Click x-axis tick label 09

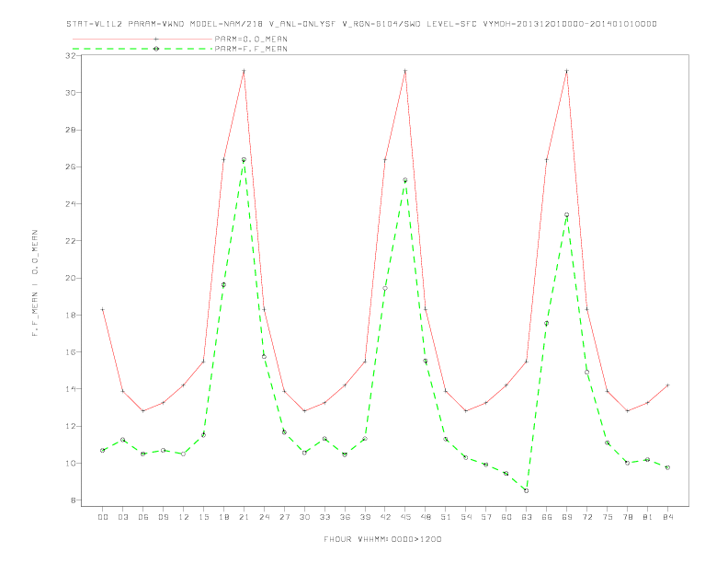click(163, 517)
